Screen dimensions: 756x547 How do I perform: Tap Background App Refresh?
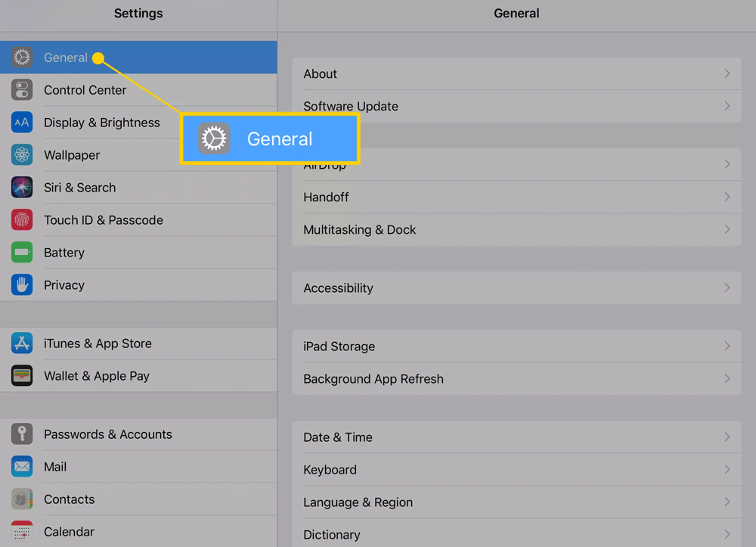click(x=516, y=379)
